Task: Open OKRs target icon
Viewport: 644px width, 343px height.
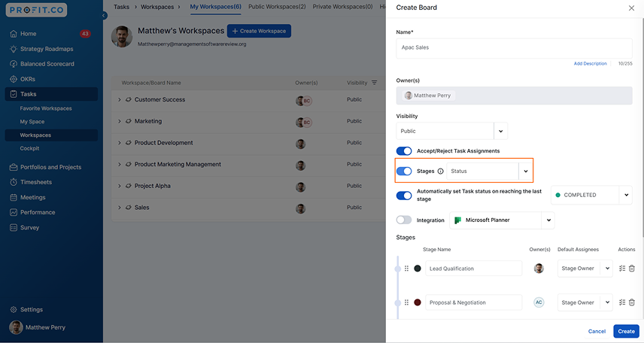Action: [x=14, y=79]
